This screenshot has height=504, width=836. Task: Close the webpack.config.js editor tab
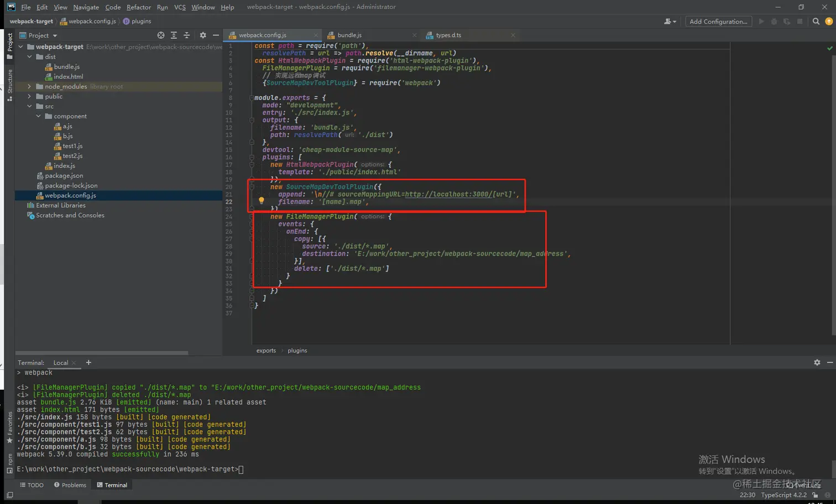pos(316,35)
